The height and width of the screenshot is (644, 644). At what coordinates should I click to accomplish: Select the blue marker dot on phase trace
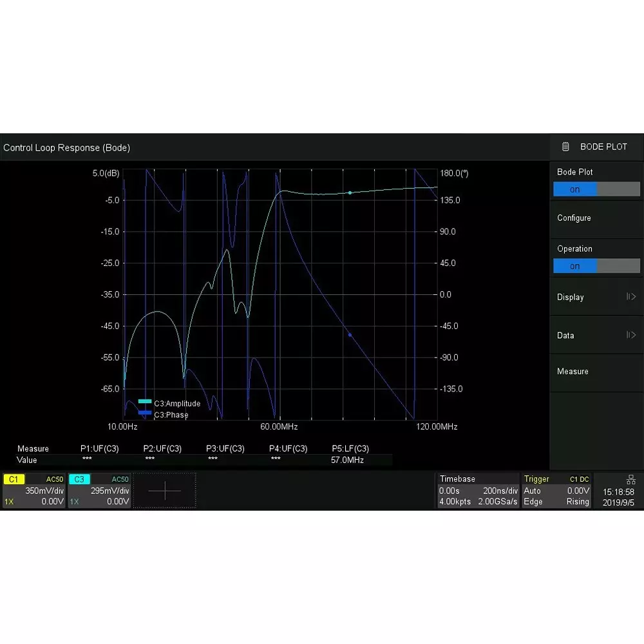350,335
